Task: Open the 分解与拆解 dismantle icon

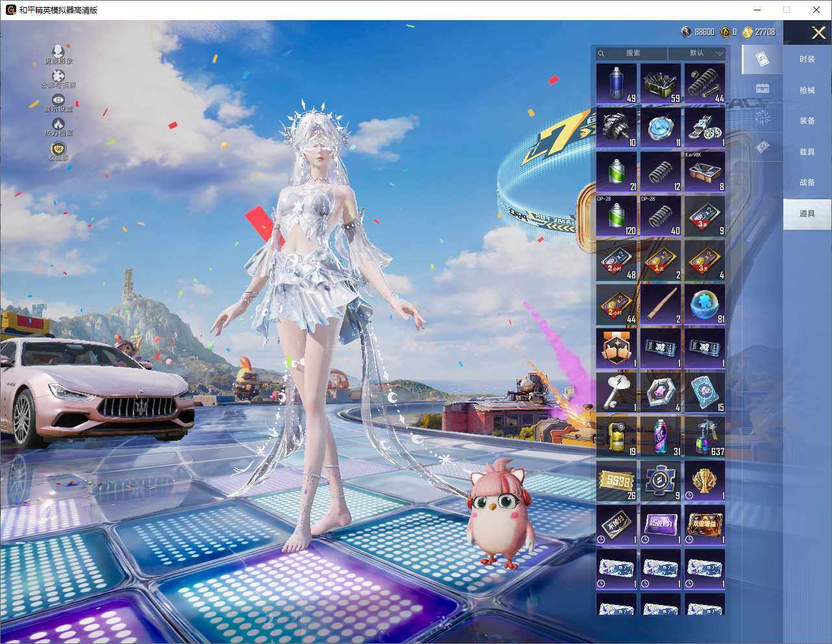Action: click(x=58, y=79)
